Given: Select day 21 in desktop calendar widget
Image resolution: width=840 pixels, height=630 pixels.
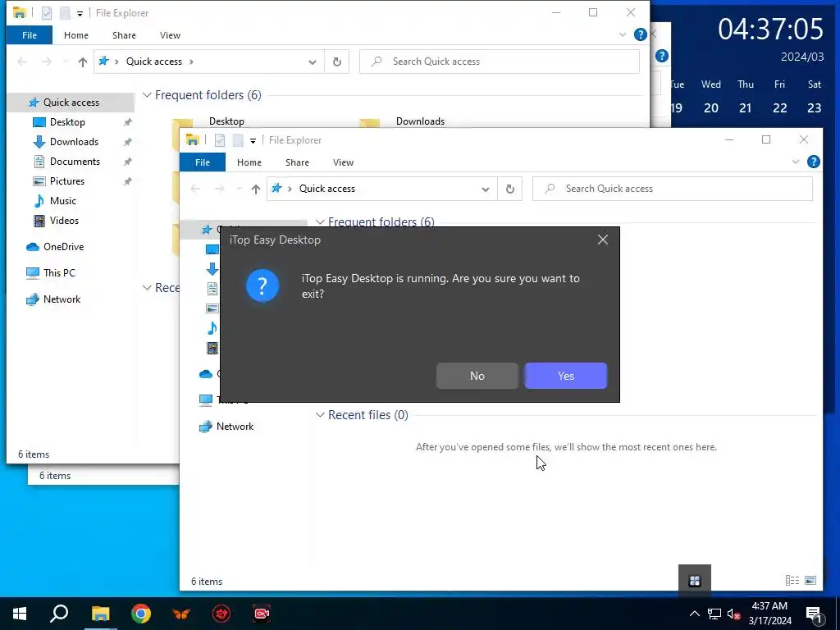Looking at the screenshot, I should click(x=745, y=108).
